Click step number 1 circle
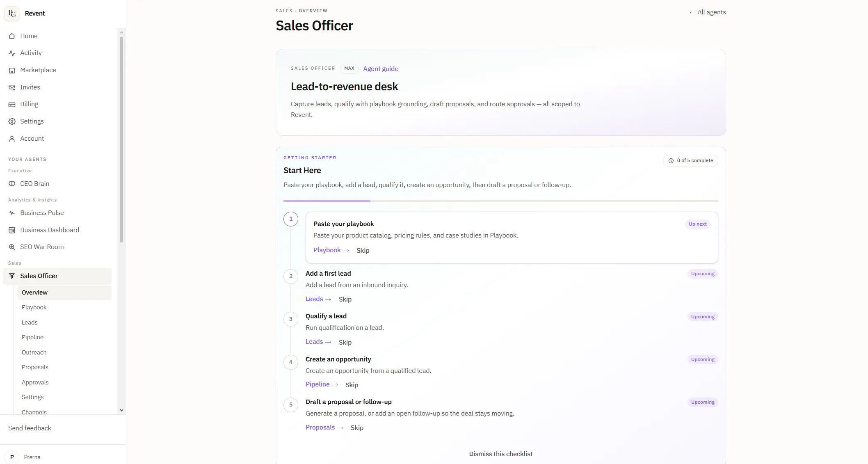This screenshot has width=868, height=464. [291, 219]
